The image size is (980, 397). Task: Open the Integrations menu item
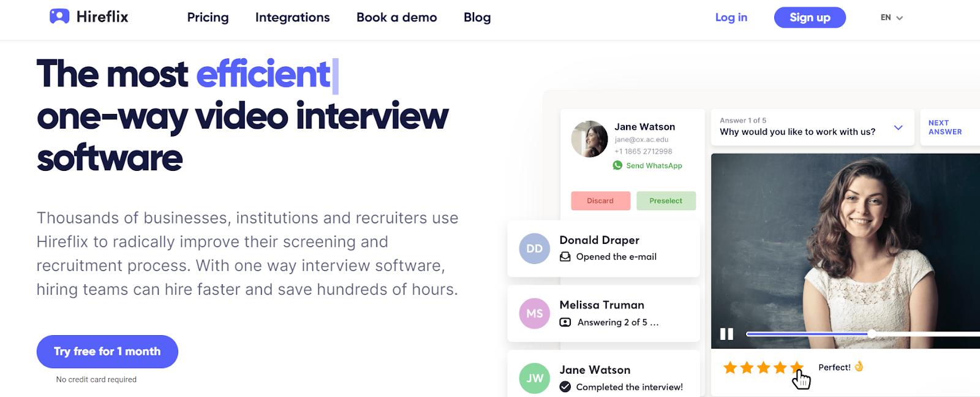tap(292, 17)
